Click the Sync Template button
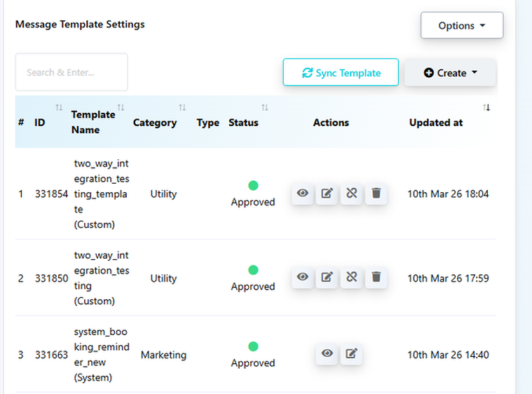 tap(341, 73)
